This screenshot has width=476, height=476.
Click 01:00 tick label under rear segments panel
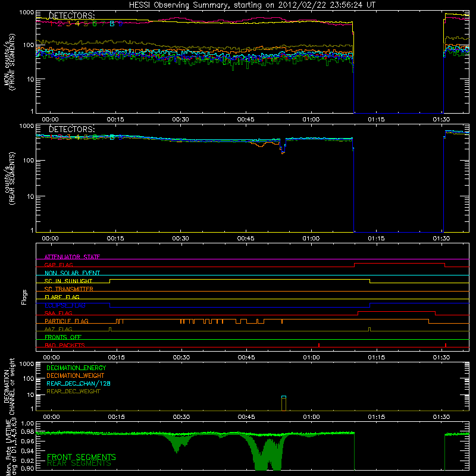(311, 239)
